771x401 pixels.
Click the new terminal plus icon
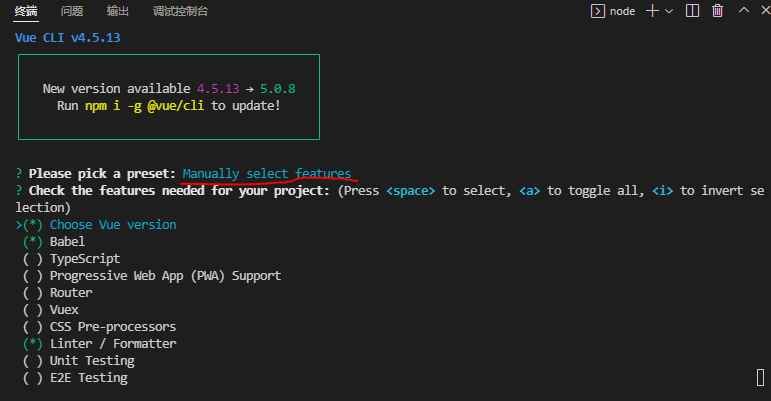pos(652,11)
